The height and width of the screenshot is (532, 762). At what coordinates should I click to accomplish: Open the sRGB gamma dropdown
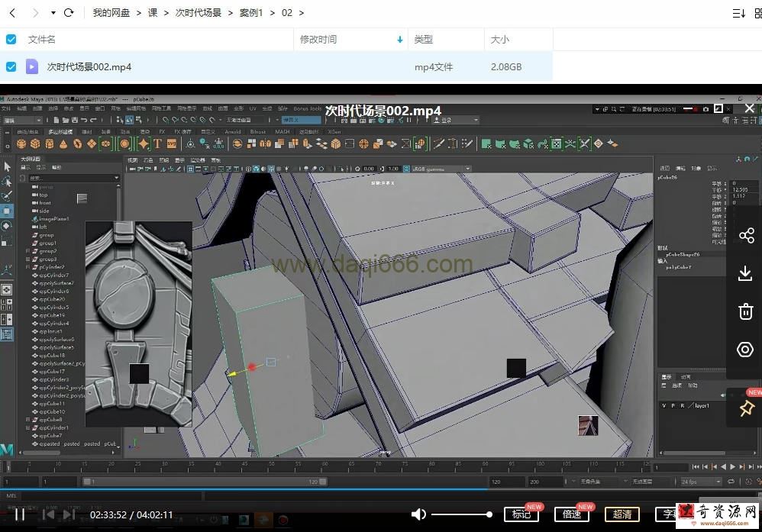441,169
